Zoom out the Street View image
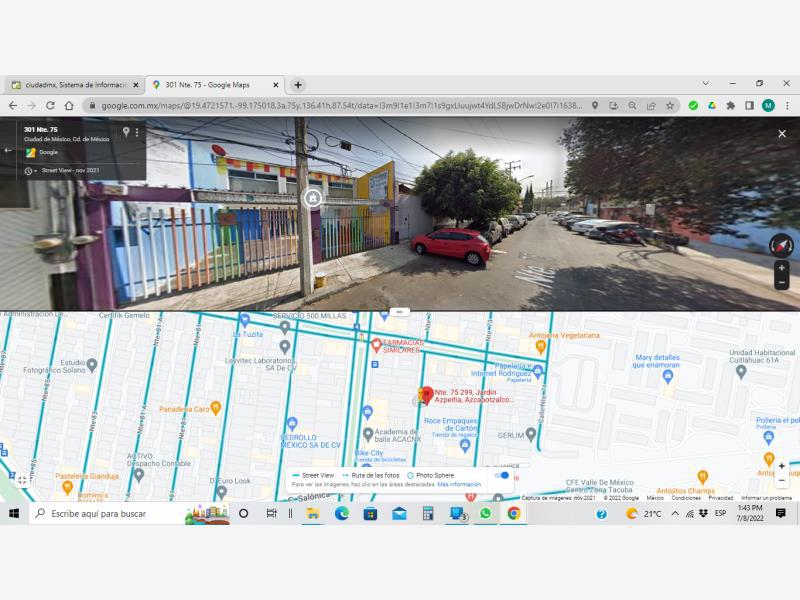This screenshot has width=800, height=600. 782,282
